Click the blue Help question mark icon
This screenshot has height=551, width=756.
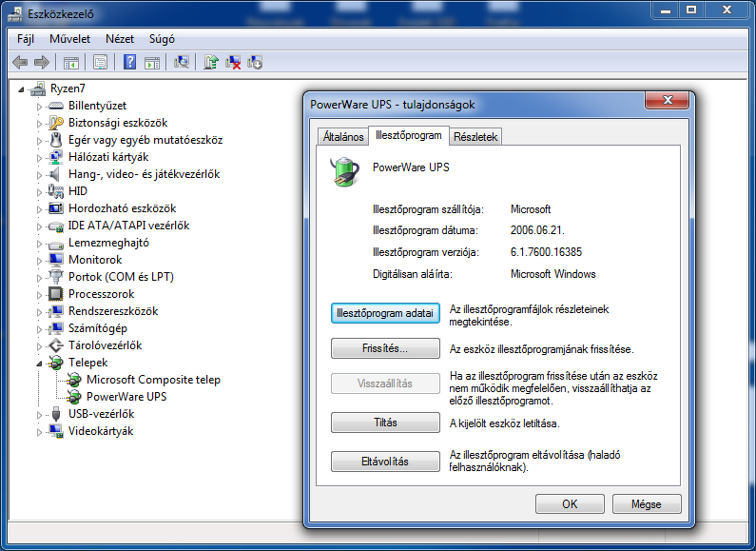point(129,62)
